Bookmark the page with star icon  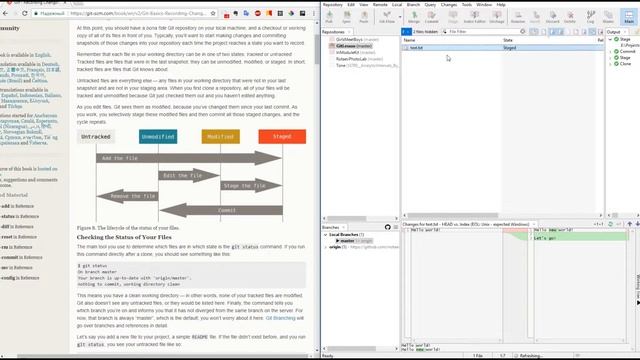[x=213, y=13]
